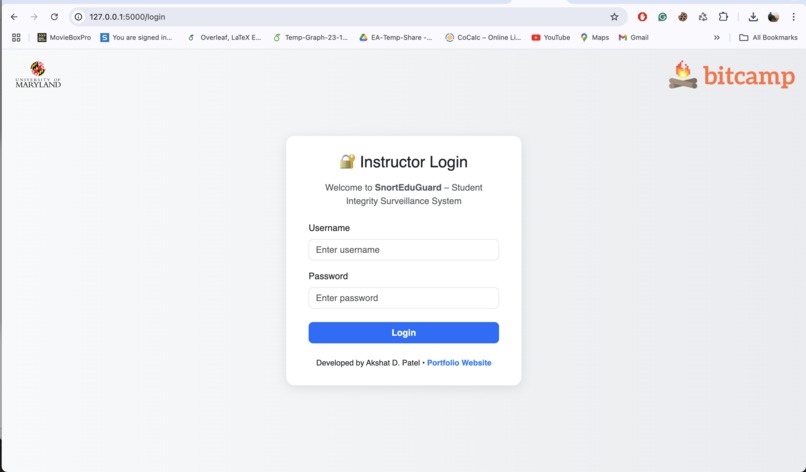Viewport: 806px width, 472px height.
Task: Open the YouTube bookmark
Action: click(x=551, y=38)
